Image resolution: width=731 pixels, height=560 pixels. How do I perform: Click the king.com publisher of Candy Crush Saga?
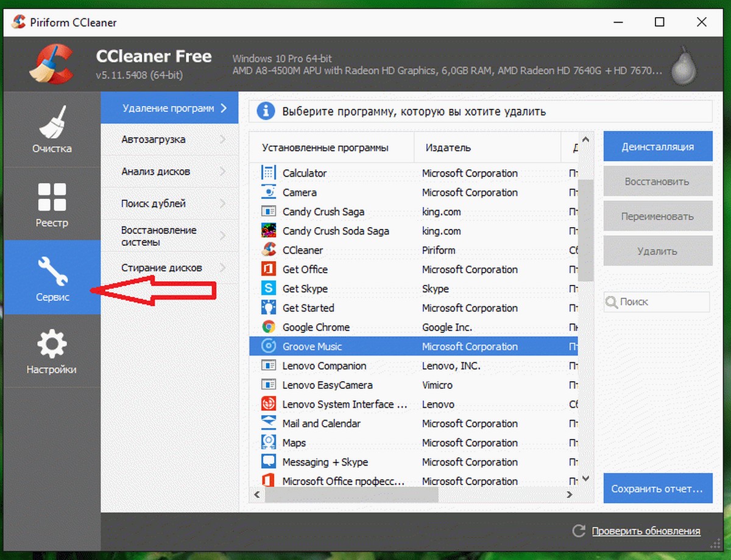click(442, 212)
